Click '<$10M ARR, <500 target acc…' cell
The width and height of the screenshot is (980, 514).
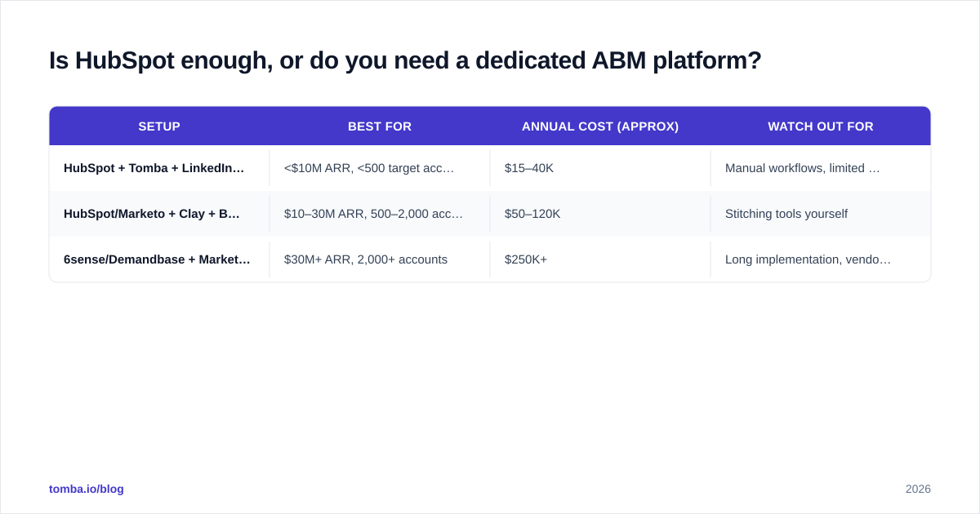[x=380, y=168]
